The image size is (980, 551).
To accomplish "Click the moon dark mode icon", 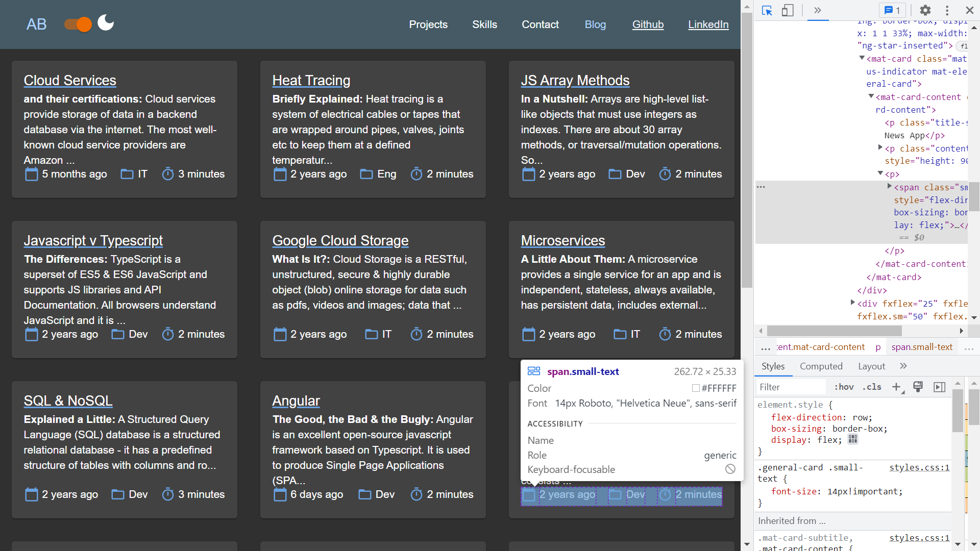I will click(x=106, y=23).
